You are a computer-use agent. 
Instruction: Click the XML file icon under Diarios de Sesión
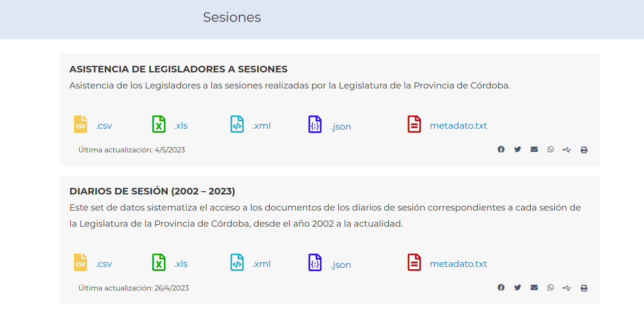[x=237, y=262]
